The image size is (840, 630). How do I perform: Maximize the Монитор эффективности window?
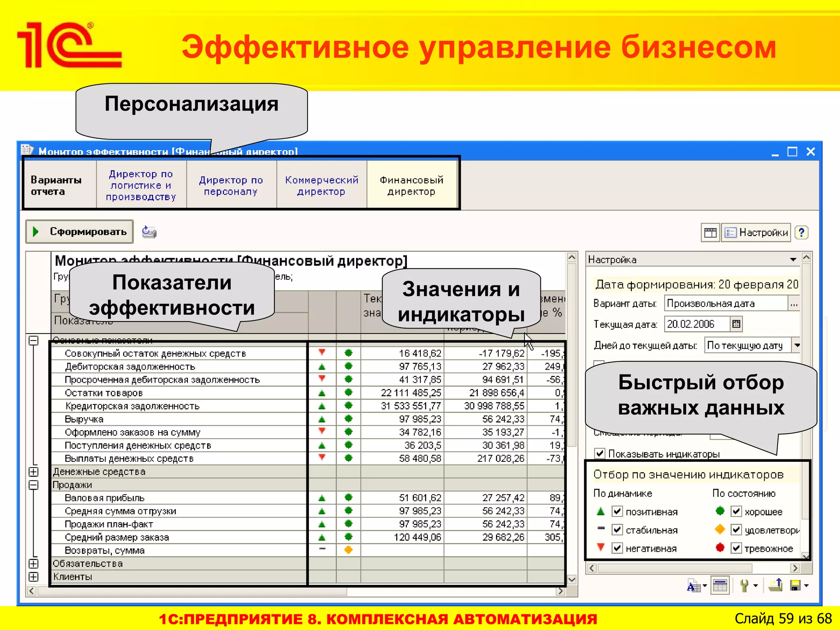coord(792,152)
